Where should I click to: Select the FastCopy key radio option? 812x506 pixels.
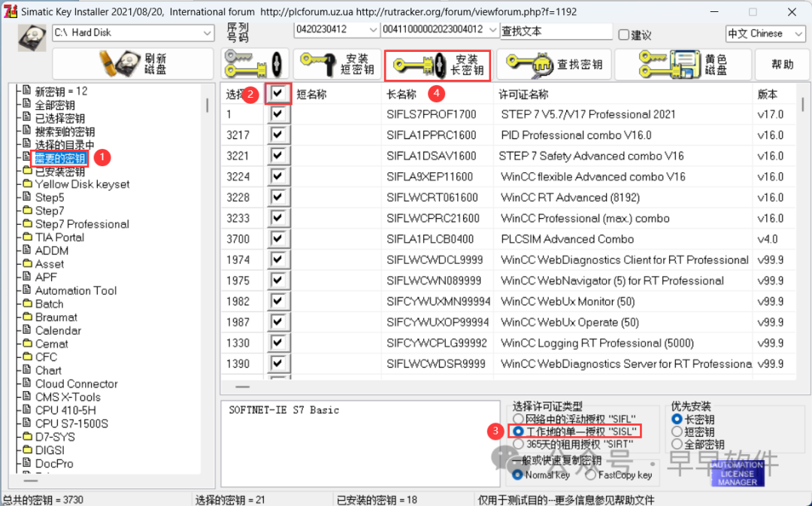591,474
